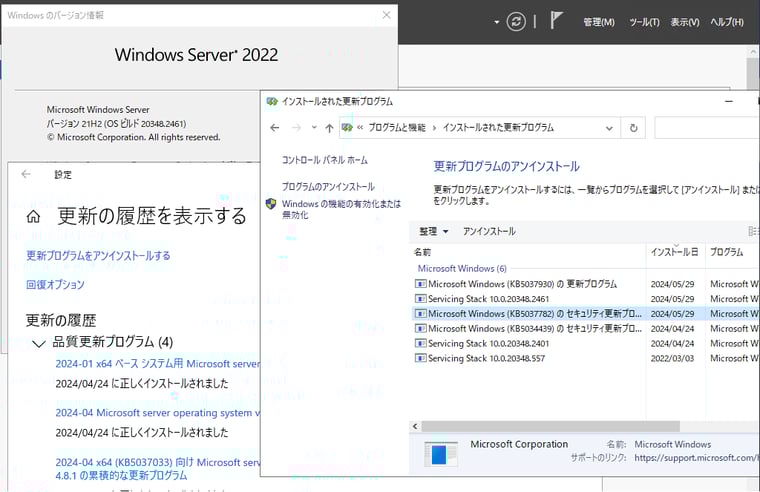Click the details pane program thumbnail
The height and width of the screenshot is (492, 760).
(441, 454)
